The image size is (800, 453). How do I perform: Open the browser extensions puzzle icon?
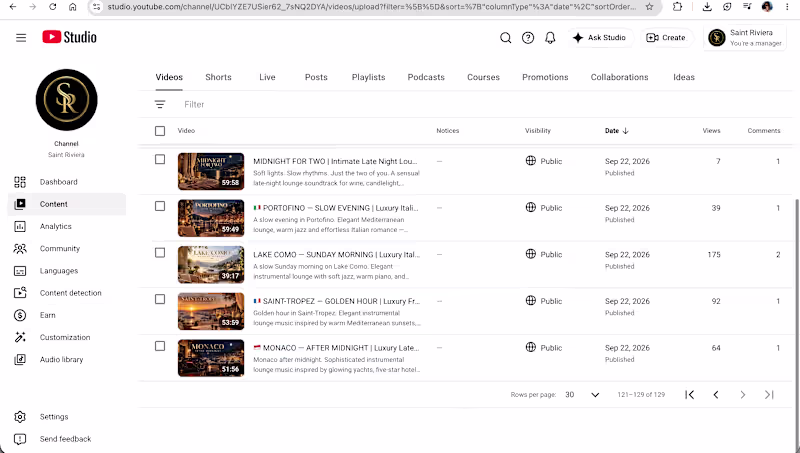point(678,7)
